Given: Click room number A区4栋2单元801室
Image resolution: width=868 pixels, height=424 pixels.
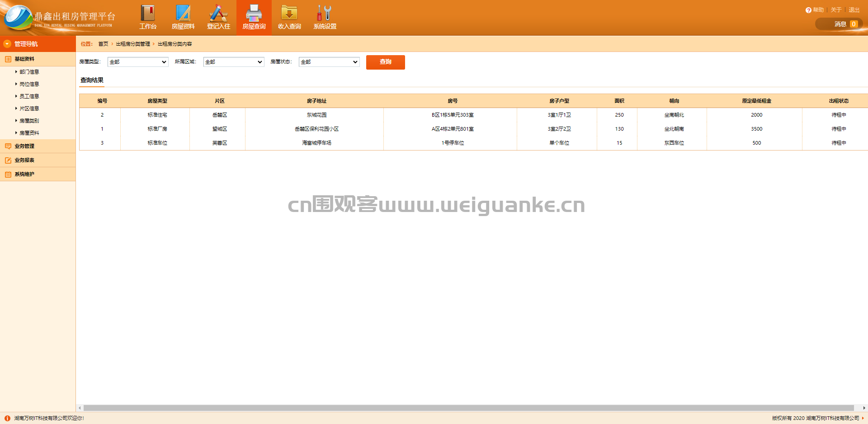Looking at the screenshot, I should (x=453, y=129).
